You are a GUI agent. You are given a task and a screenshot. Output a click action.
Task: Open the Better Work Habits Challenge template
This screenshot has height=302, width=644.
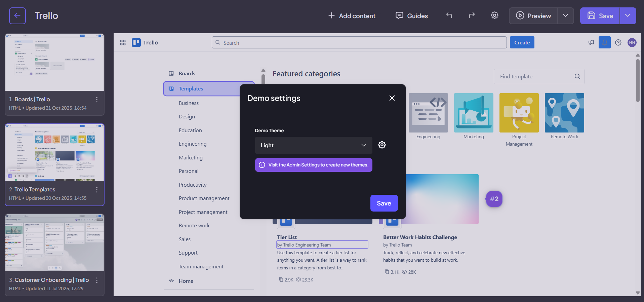tap(420, 237)
